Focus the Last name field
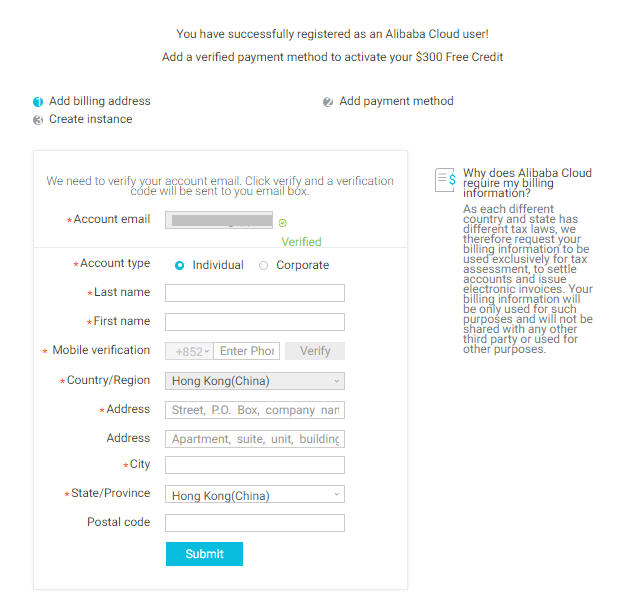The height and width of the screenshot is (604, 622). click(255, 293)
